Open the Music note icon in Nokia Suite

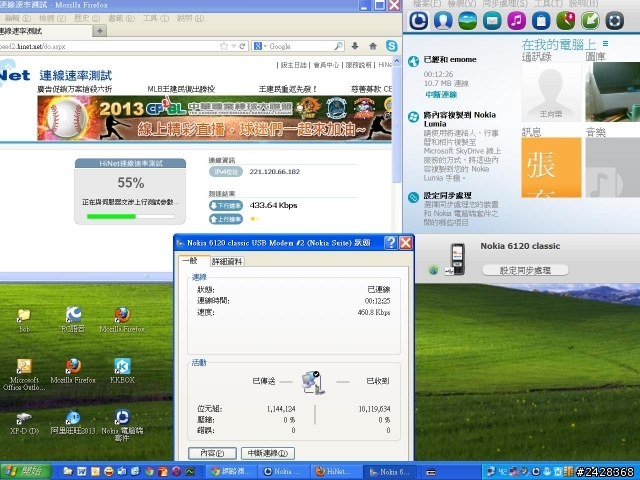click(516, 20)
